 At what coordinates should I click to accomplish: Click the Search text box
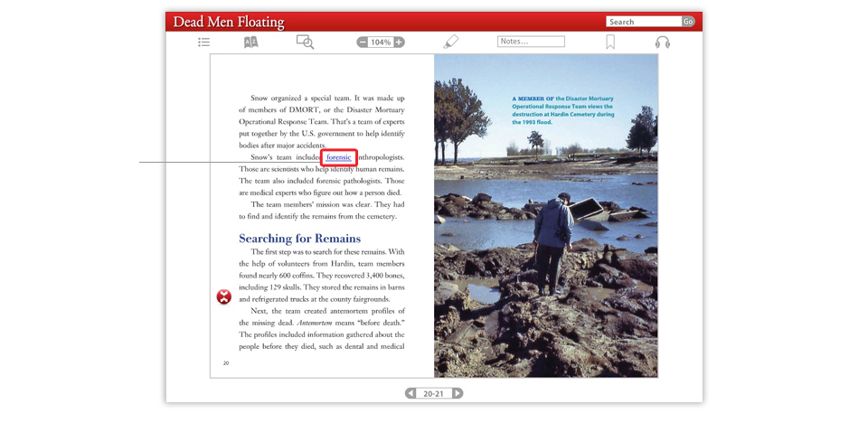coord(643,22)
